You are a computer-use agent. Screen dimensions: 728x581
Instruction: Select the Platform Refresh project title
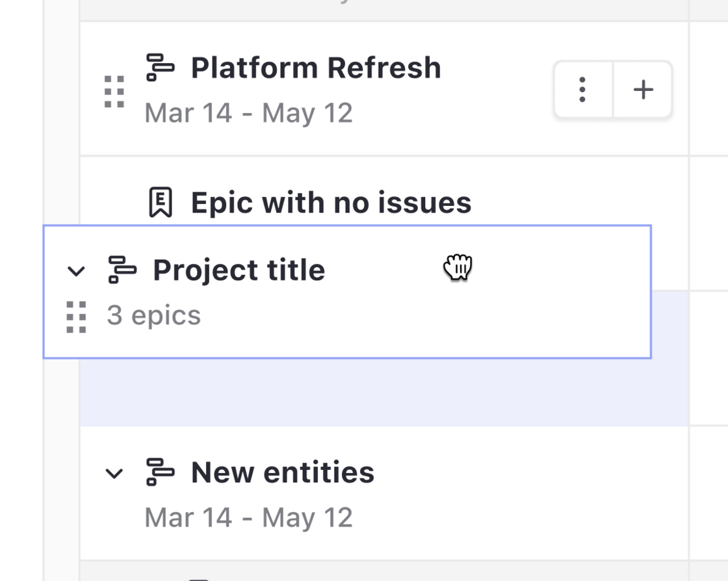(x=316, y=68)
